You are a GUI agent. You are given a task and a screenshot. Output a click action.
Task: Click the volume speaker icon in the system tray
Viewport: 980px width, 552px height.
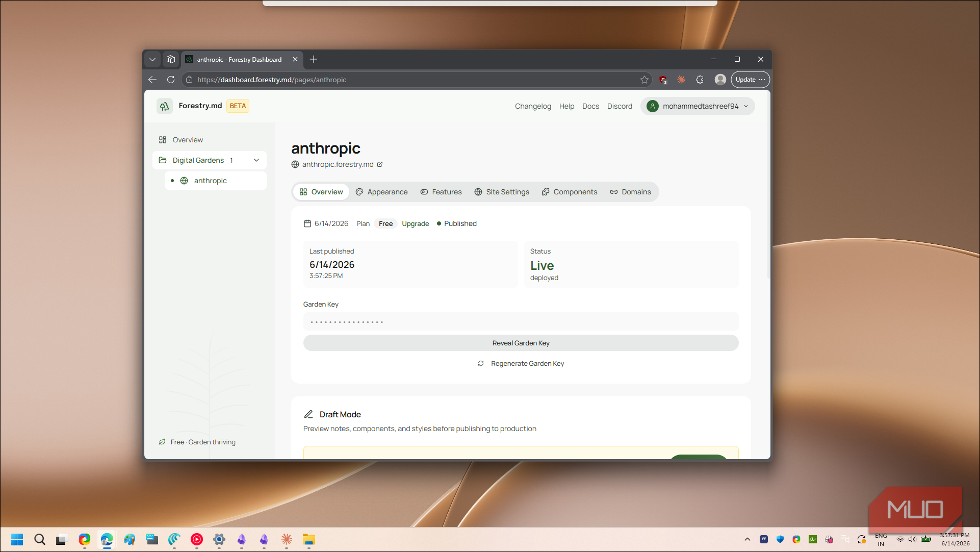coord(912,539)
